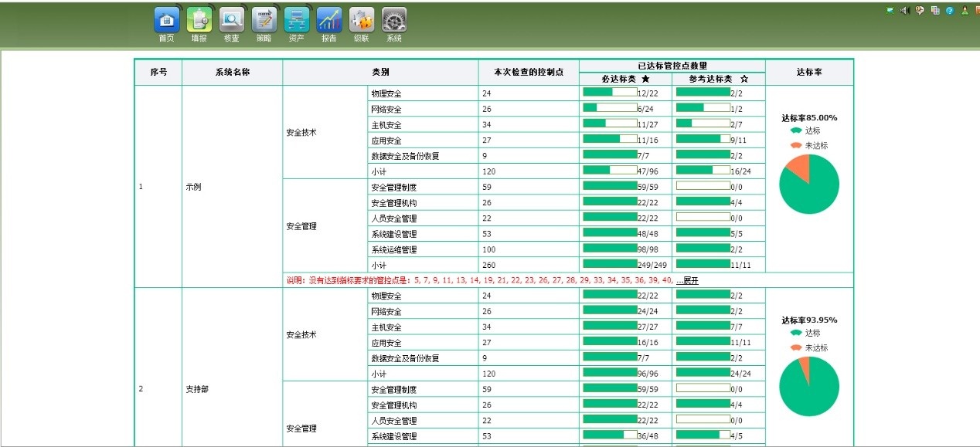Open the 资产 assets icon
980x447 pixels.
(x=297, y=21)
